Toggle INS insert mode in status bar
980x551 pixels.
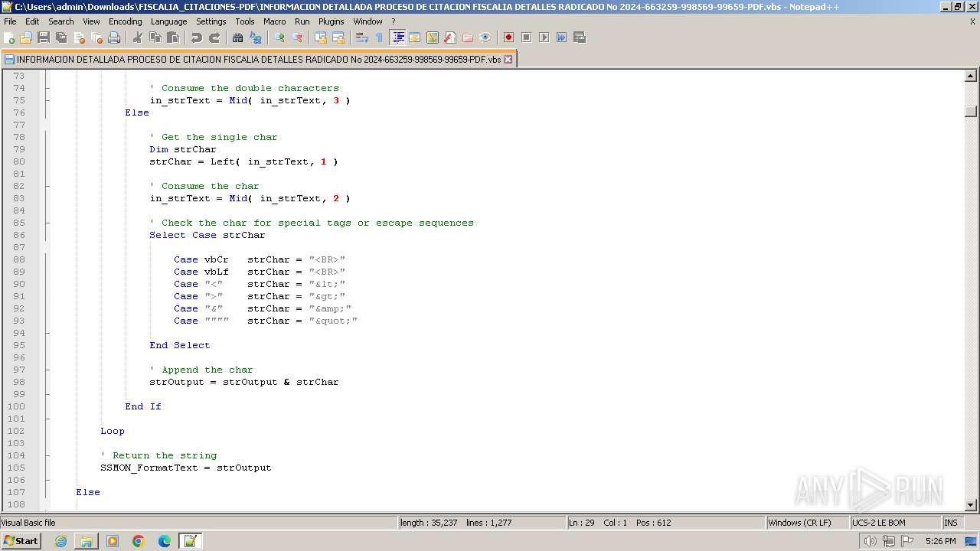click(951, 523)
